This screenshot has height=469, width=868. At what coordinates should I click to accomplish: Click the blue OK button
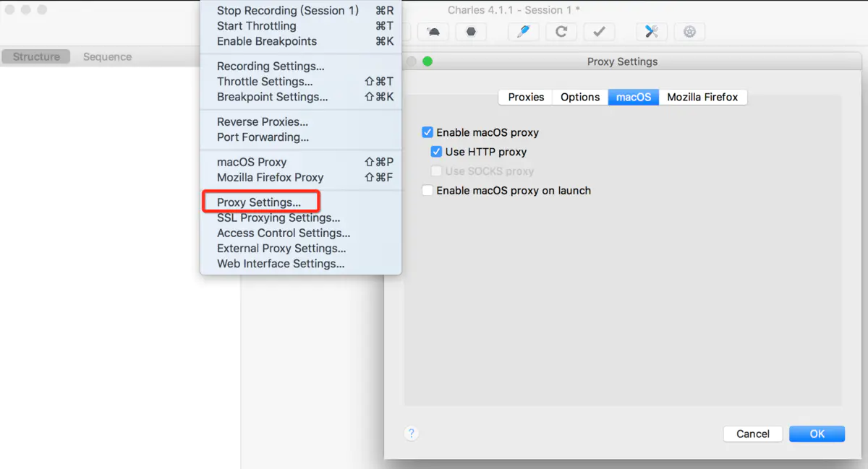817,434
